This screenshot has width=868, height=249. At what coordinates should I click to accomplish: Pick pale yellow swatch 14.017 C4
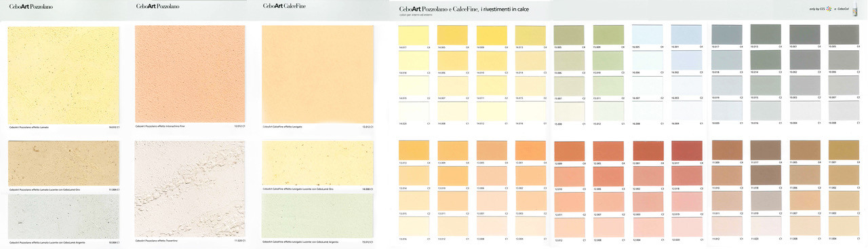pyautogui.click(x=414, y=35)
